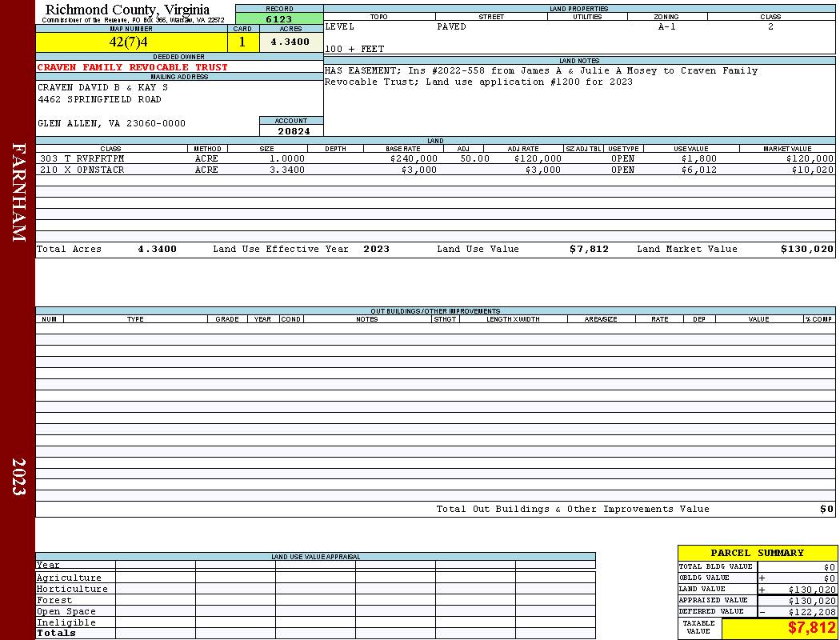Click the % COMP column header
The width and height of the screenshot is (840, 640).
click(819, 319)
